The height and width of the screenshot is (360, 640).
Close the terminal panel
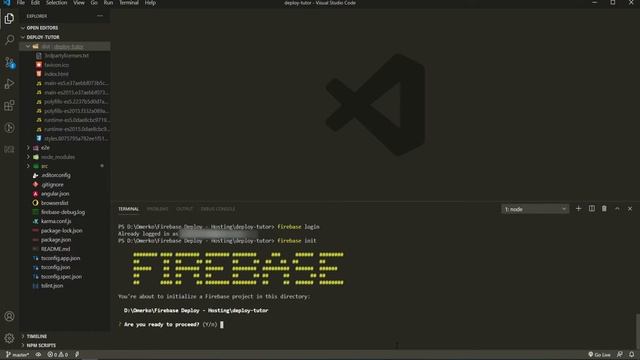[x=630, y=209]
